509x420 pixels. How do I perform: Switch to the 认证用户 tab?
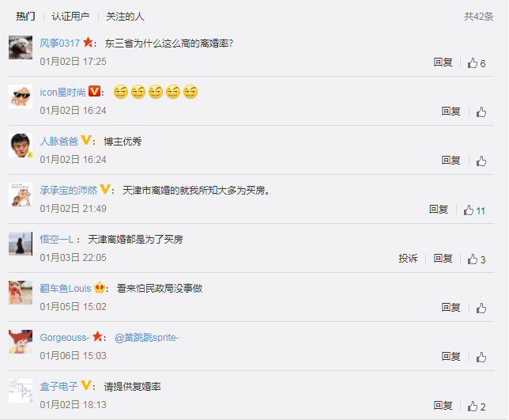[x=70, y=17]
